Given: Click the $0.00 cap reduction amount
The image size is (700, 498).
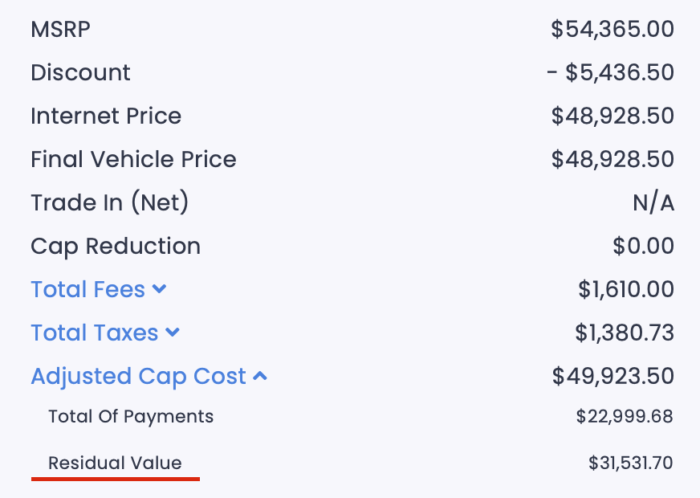Looking at the screenshot, I should pyautogui.click(x=643, y=246).
